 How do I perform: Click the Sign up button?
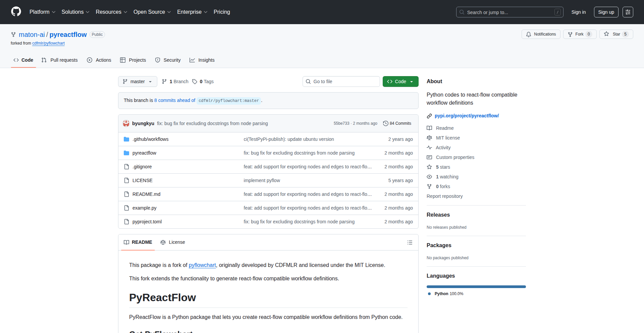[606, 12]
